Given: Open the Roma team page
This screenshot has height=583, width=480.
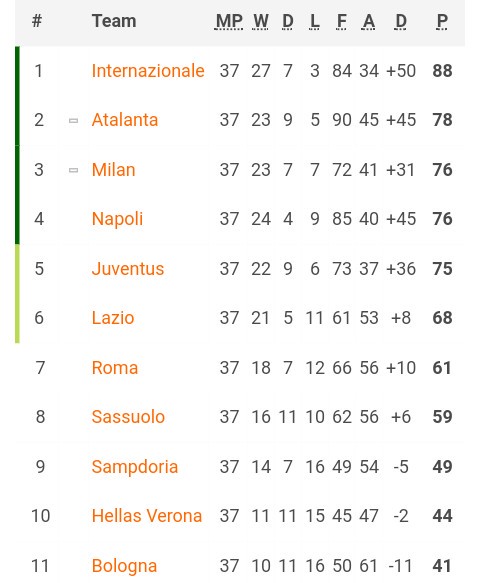Looking at the screenshot, I should click(115, 368).
